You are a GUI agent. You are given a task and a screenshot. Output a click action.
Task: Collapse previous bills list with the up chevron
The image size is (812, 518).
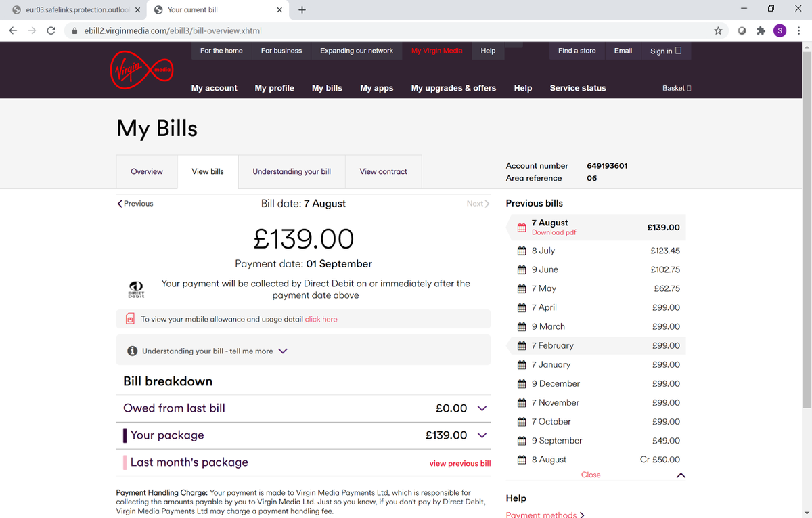coord(681,475)
